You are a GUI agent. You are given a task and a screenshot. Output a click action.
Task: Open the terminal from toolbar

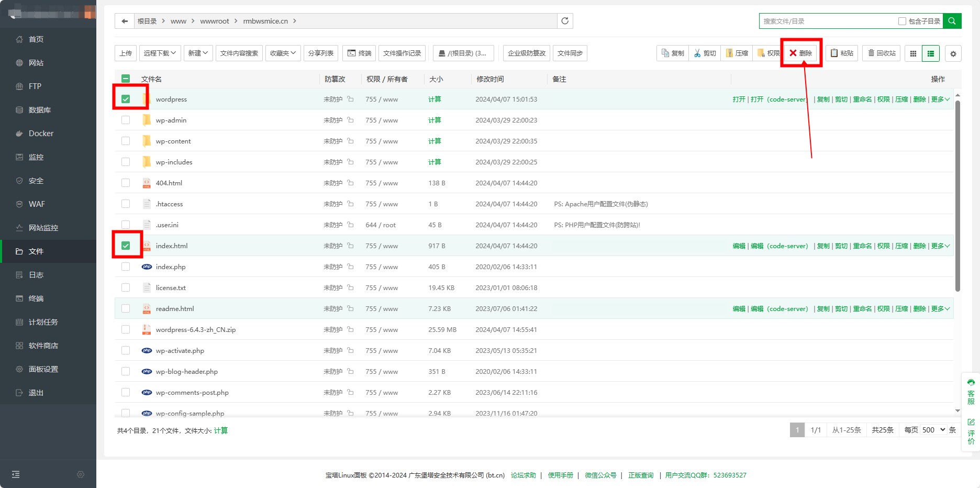tap(359, 53)
